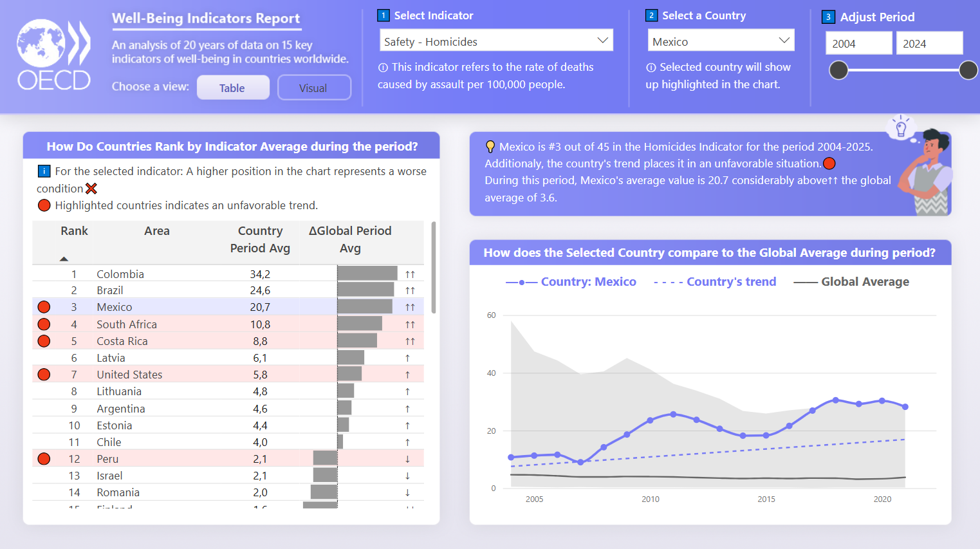Click the red dot in South Africa row
Image resolution: width=980 pixels, height=549 pixels.
click(44, 324)
